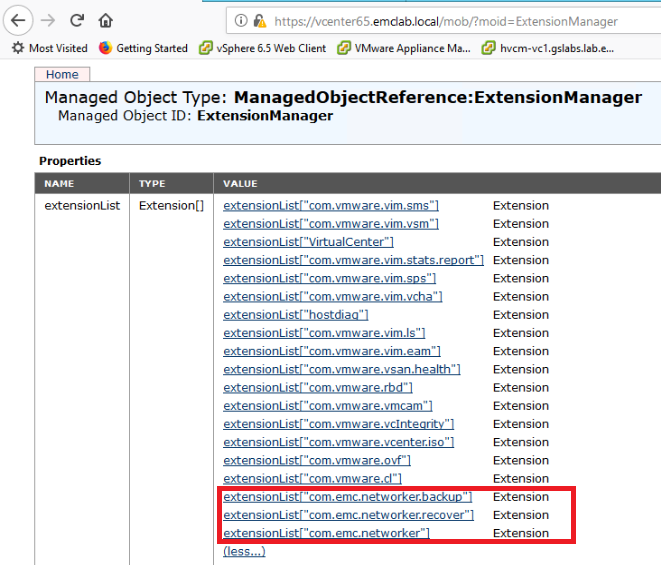Open the vSphere 6.5 Web Client bookmark
Image resolution: width=661 pixels, height=565 pixels.
point(263,48)
